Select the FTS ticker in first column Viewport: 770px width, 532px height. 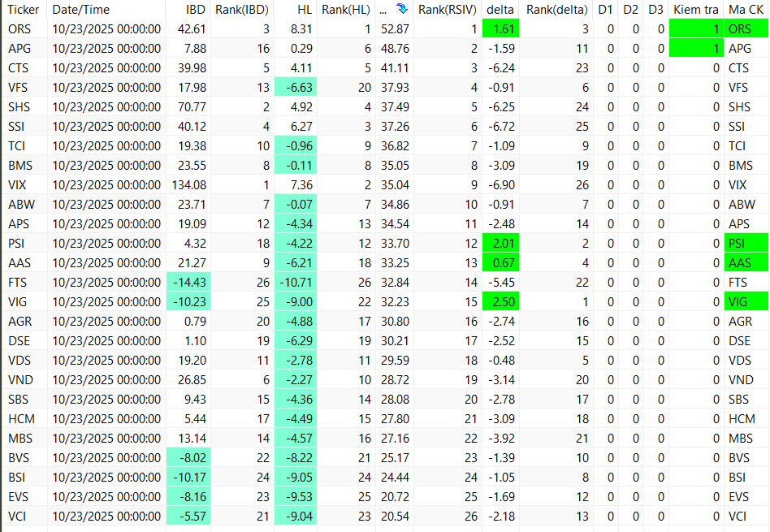[x=17, y=283]
